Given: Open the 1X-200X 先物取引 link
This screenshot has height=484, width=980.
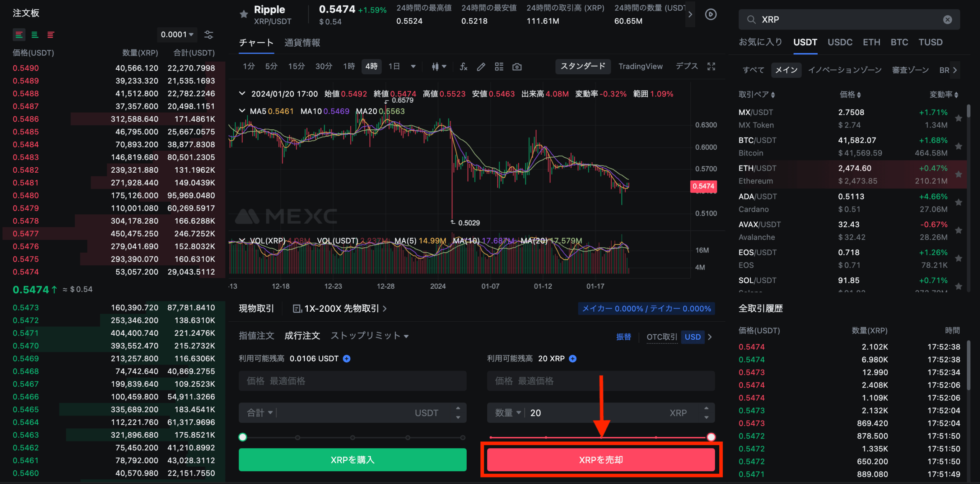Looking at the screenshot, I should [x=340, y=309].
